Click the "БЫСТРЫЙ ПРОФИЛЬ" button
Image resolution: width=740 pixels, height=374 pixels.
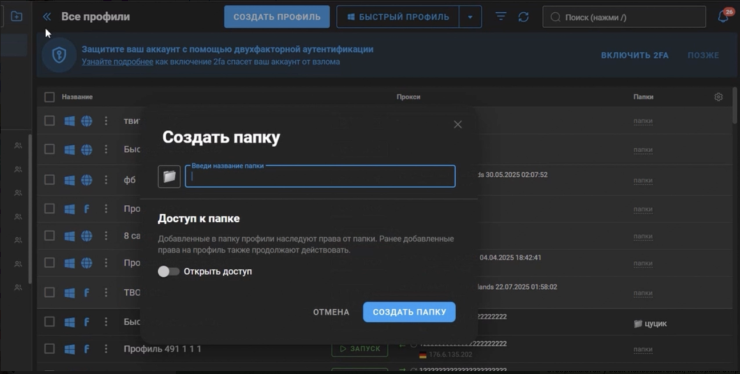398,17
